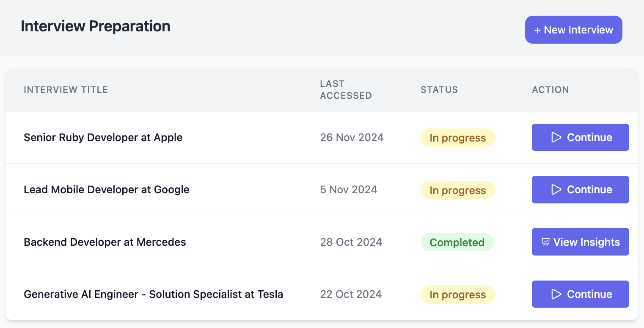The height and width of the screenshot is (328, 644).
Task: Continue the Generative AI Engineer at Tesla interview
Action: [581, 294]
